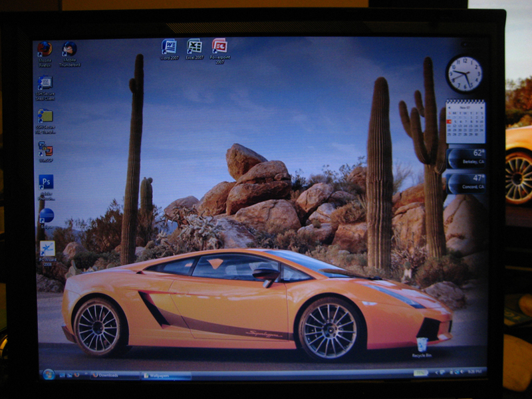Select the Recycle Bin icon

[x=422, y=347]
